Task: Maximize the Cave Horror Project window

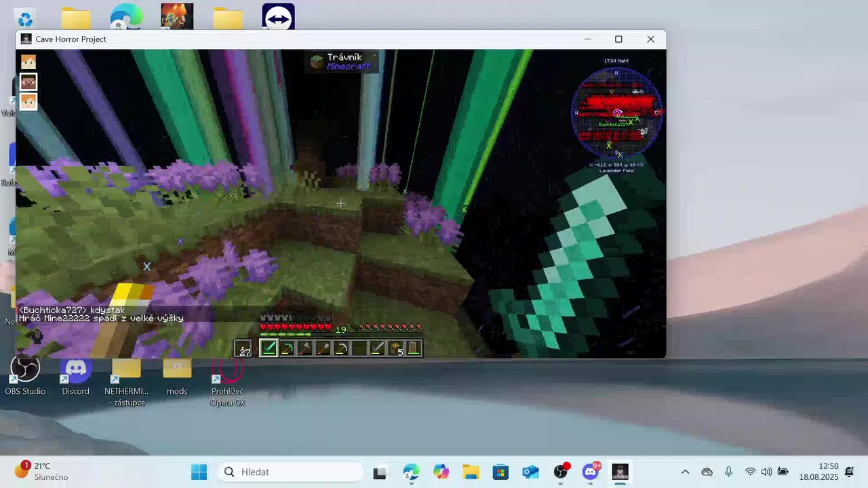Action: 618,39
